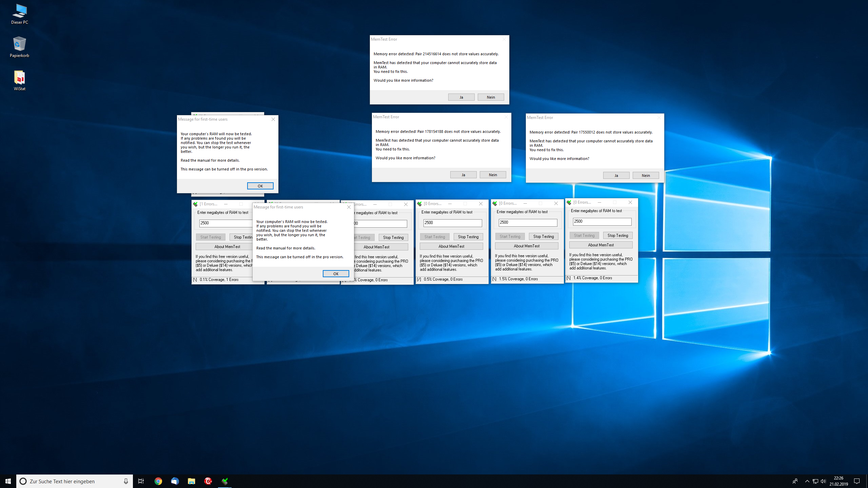Click the Windows search box
This screenshot has height=488, width=868.
point(75,481)
